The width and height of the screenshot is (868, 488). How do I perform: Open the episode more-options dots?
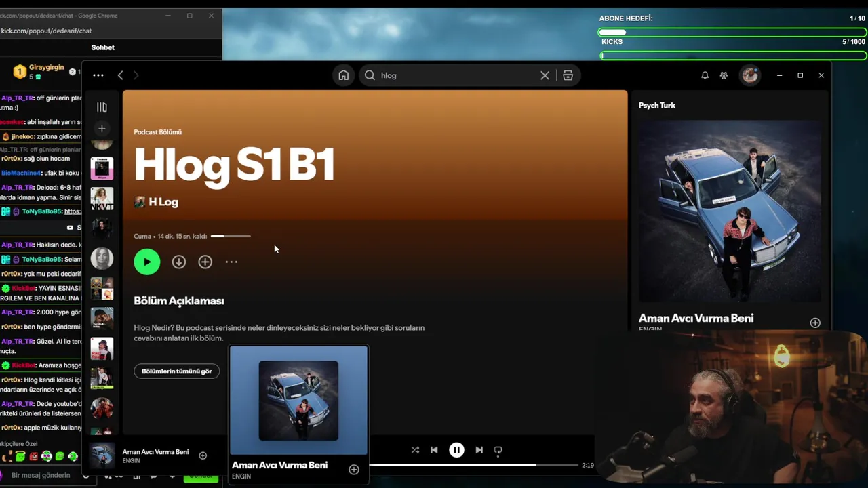pyautogui.click(x=231, y=262)
